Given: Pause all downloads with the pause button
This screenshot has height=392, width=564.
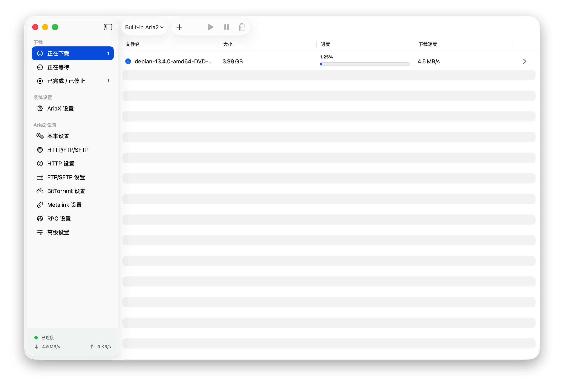Looking at the screenshot, I should 226,27.
